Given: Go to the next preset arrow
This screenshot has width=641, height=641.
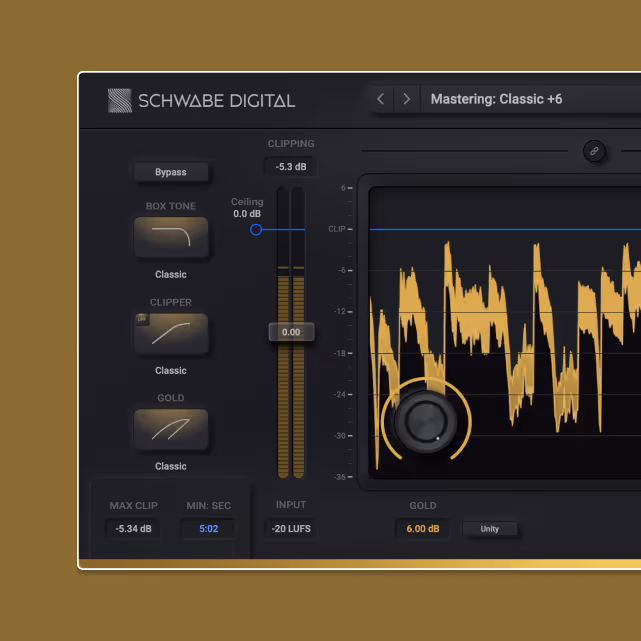Looking at the screenshot, I should (x=407, y=99).
